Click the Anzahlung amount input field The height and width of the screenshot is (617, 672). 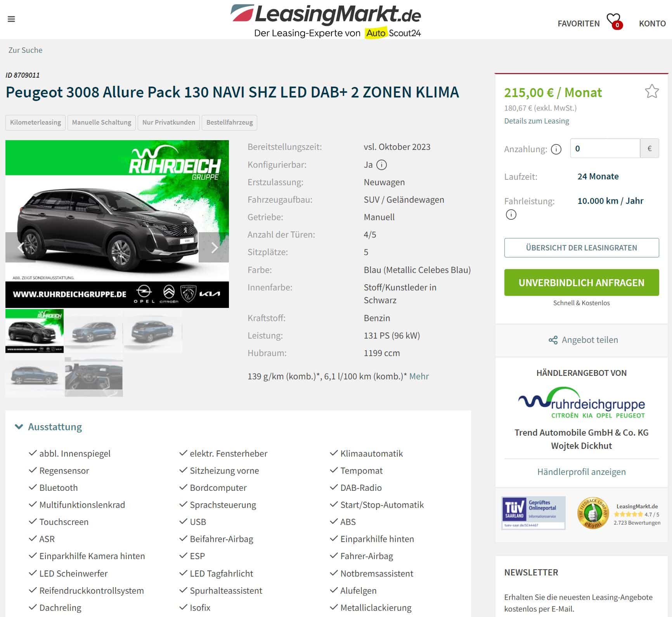click(605, 148)
